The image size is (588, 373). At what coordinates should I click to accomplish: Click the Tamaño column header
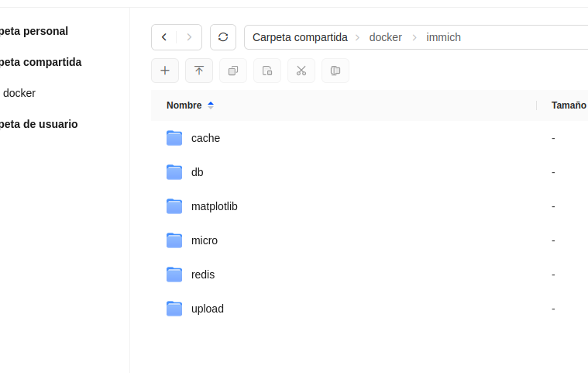click(x=569, y=105)
